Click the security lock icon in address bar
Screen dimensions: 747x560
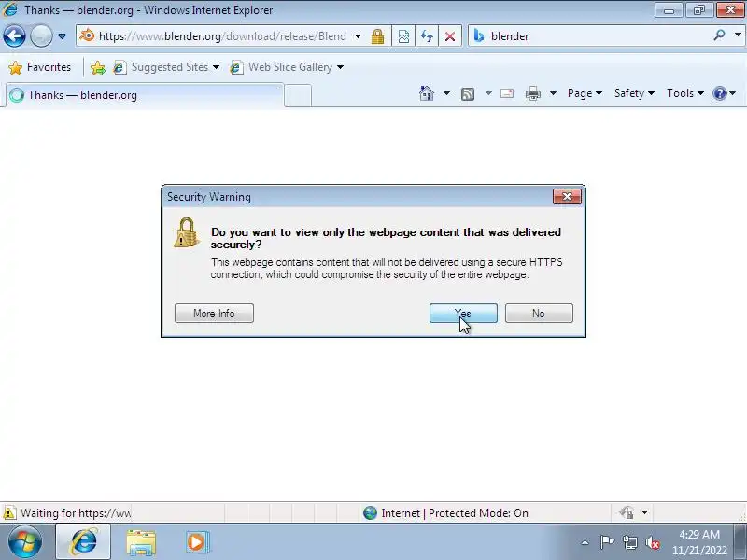click(x=378, y=36)
